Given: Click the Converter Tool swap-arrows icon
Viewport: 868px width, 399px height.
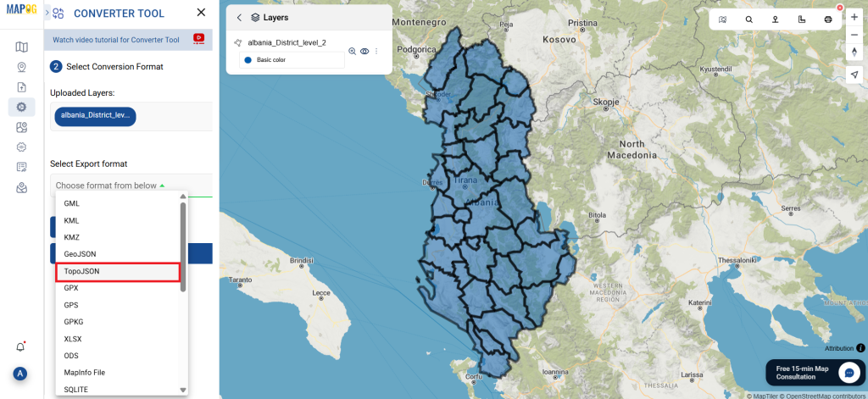Looking at the screenshot, I should (x=58, y=14).
